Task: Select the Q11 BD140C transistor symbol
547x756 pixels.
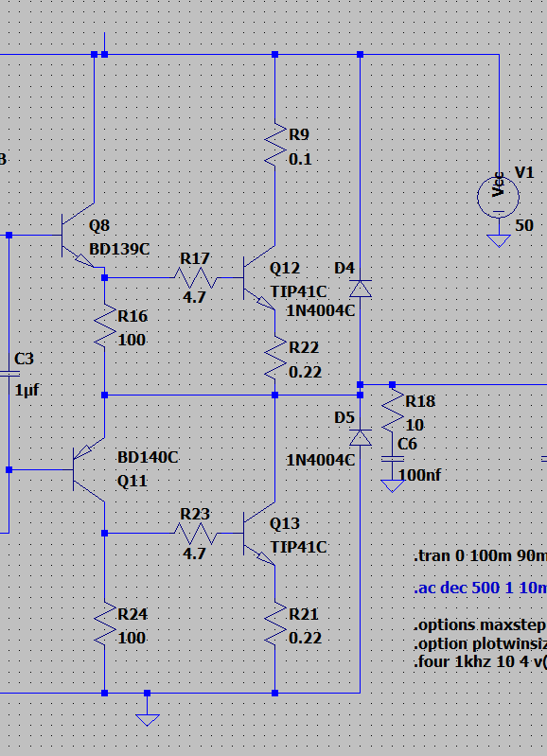Action: point(89,469)
